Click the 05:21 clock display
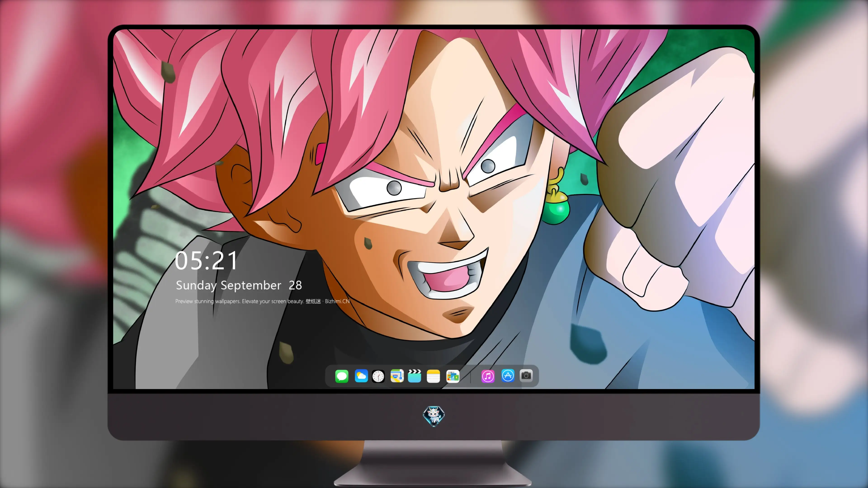The image size is (868, 488). 206,261
